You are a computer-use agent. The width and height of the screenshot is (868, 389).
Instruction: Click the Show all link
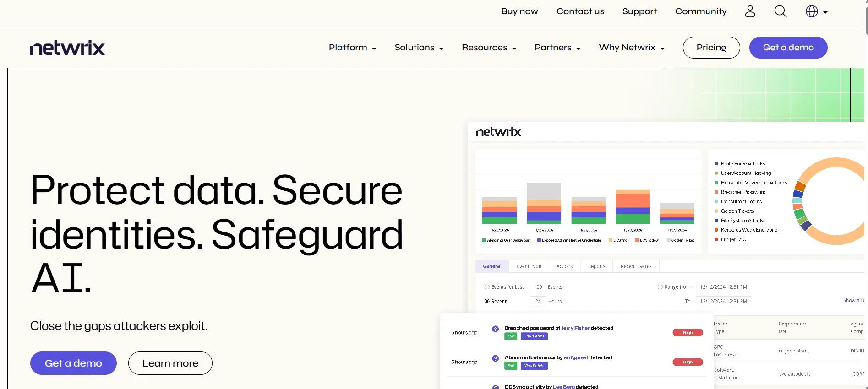[x=853, y=300]
